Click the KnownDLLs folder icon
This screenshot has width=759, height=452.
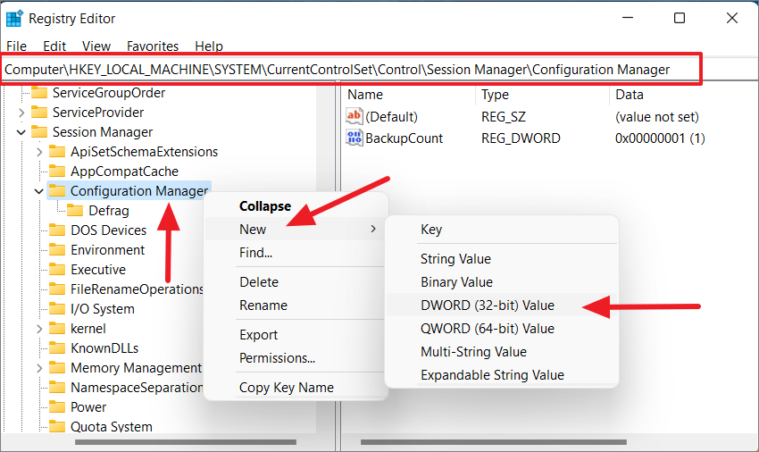pyautogui.click(x=57, y=348)
